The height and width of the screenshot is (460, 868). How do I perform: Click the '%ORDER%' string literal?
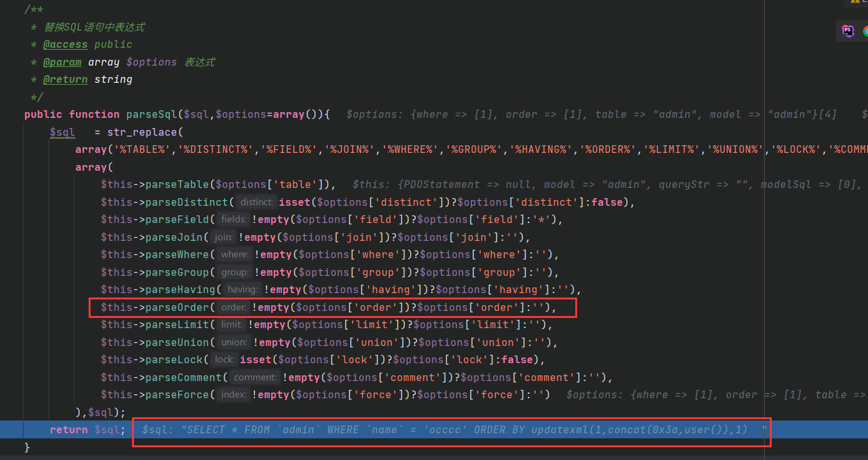point(608,150)
